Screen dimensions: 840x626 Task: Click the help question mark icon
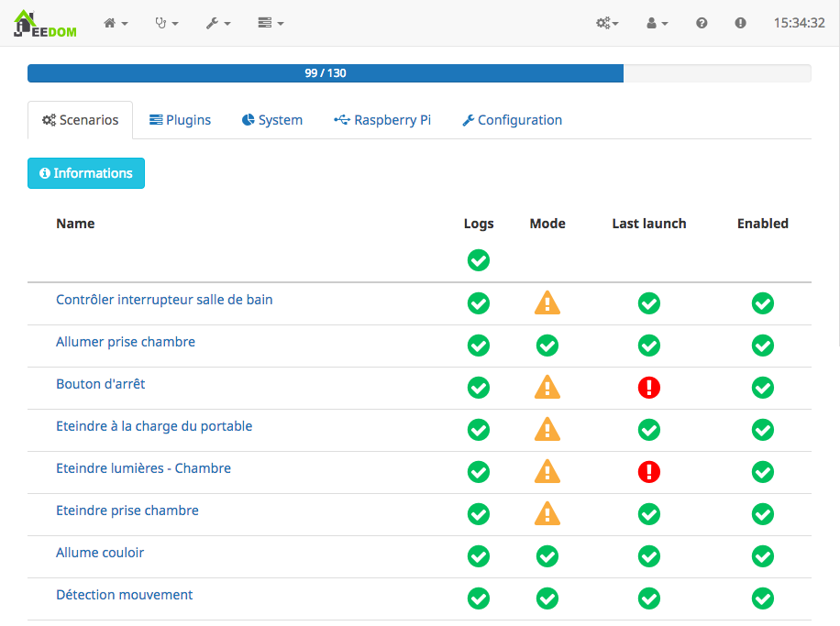click(x=702, y=23)
